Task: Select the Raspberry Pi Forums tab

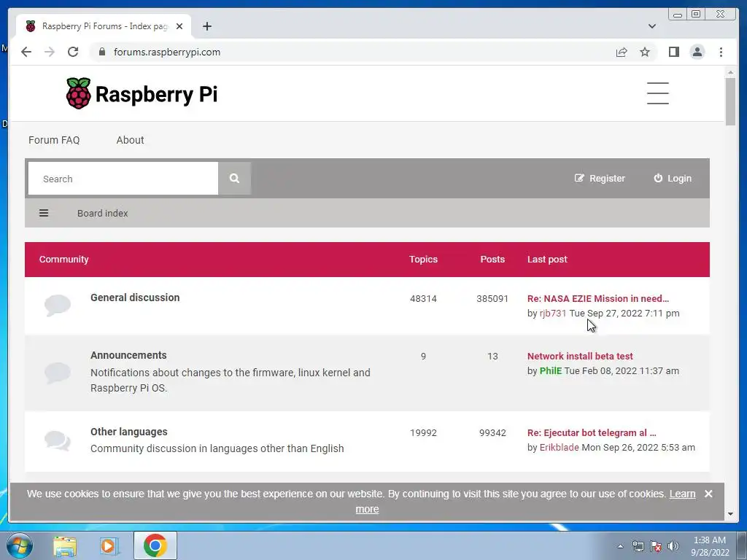Action: 104,26
